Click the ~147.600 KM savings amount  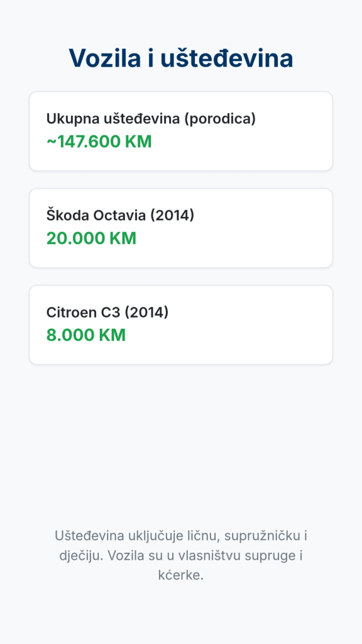click(x=99, y=142)
